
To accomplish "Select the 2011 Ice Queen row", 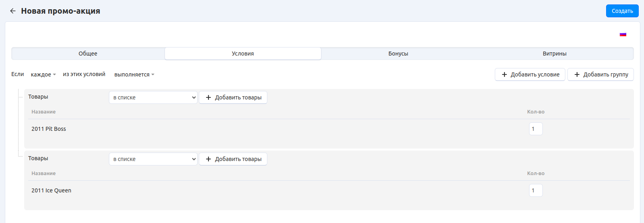I will pyautogui.click(x=51, y=190).
